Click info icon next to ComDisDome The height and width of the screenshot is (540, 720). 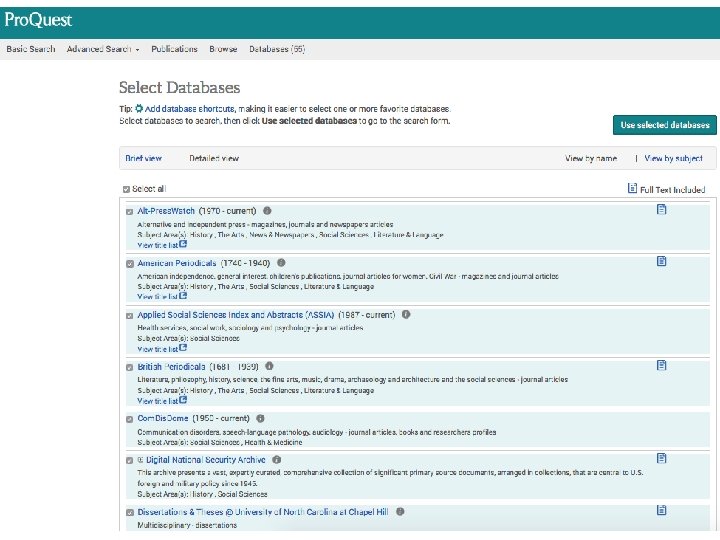tap(260, 418)
